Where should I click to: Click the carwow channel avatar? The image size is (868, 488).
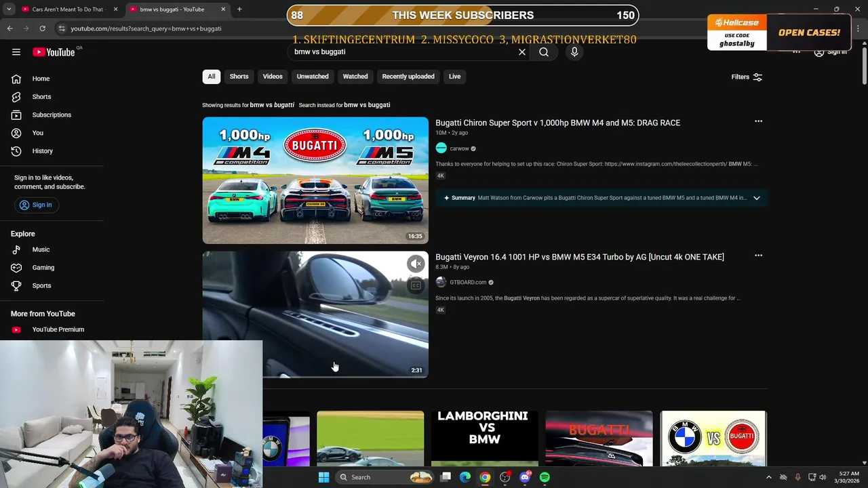[x=441, y=148]
